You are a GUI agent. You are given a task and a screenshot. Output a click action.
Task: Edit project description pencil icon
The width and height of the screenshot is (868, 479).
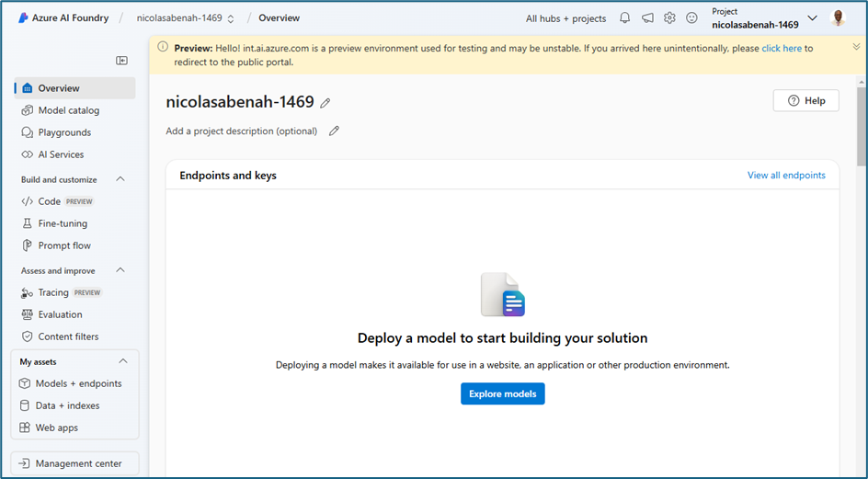click(x=334, y=131)
